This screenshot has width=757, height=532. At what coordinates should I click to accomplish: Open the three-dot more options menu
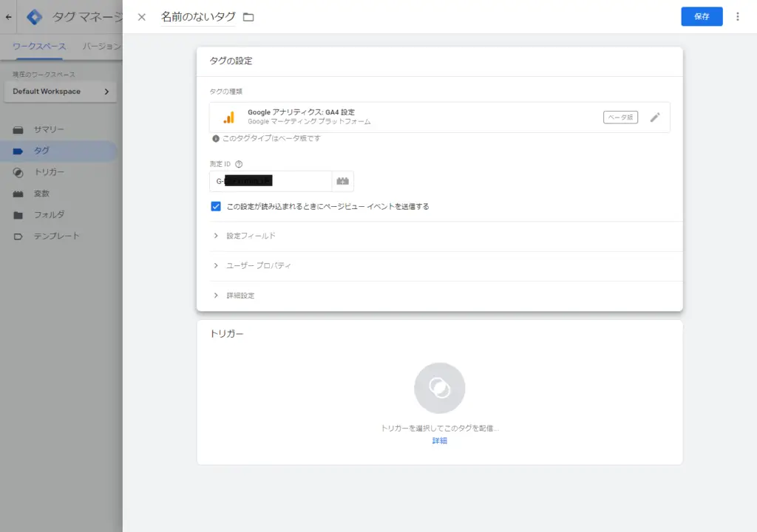coord(737,17)
